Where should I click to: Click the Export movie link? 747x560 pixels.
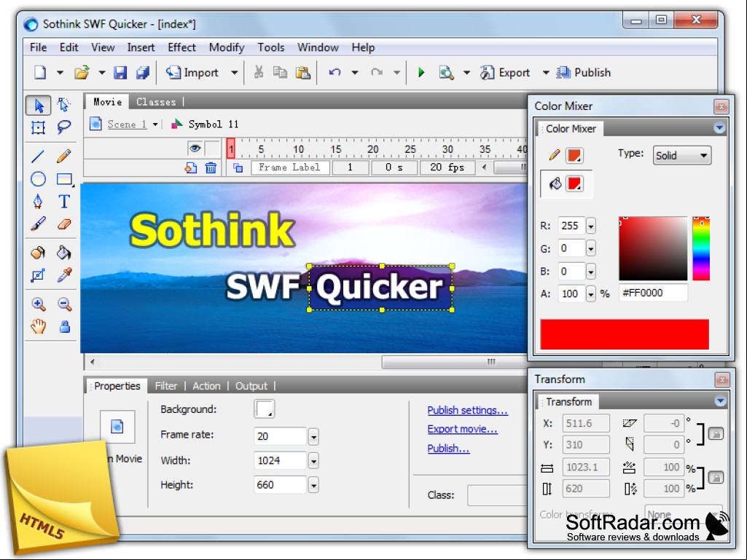(x=462, y=429)
